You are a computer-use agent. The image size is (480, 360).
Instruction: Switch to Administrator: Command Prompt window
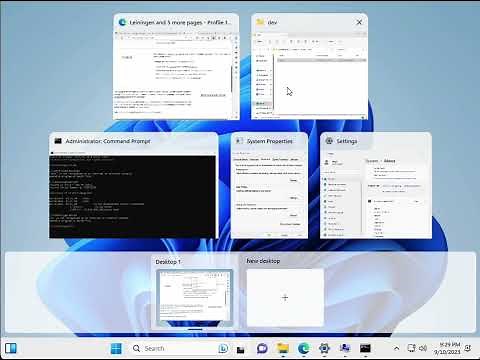click(x=133, y=186)
